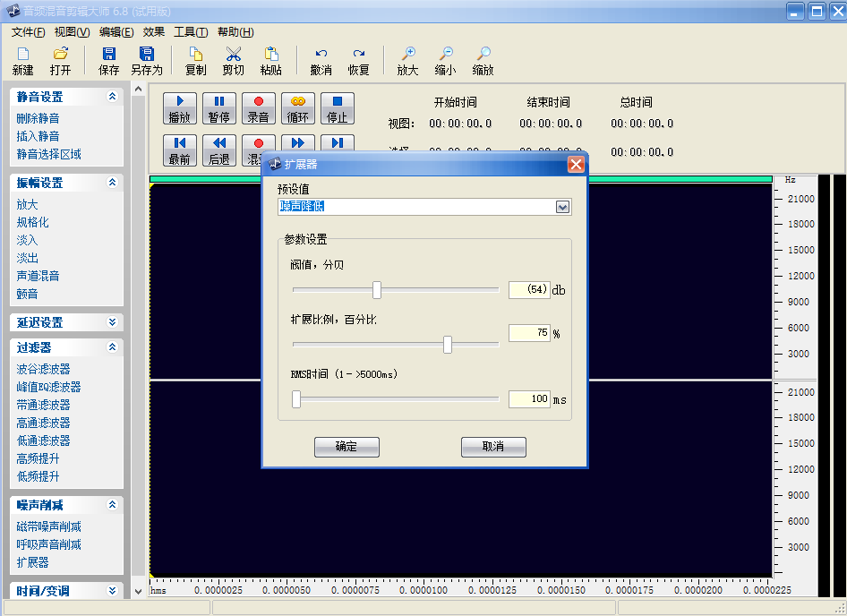Collapse the 过滤器 panel section
The width and height of the screenshot is (847, 616).
click(112, 347)
